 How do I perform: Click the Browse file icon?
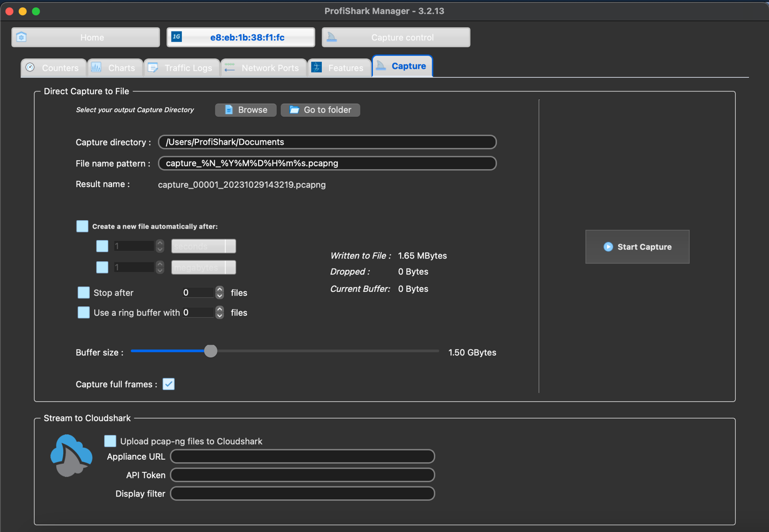click(x=229, y=110)
